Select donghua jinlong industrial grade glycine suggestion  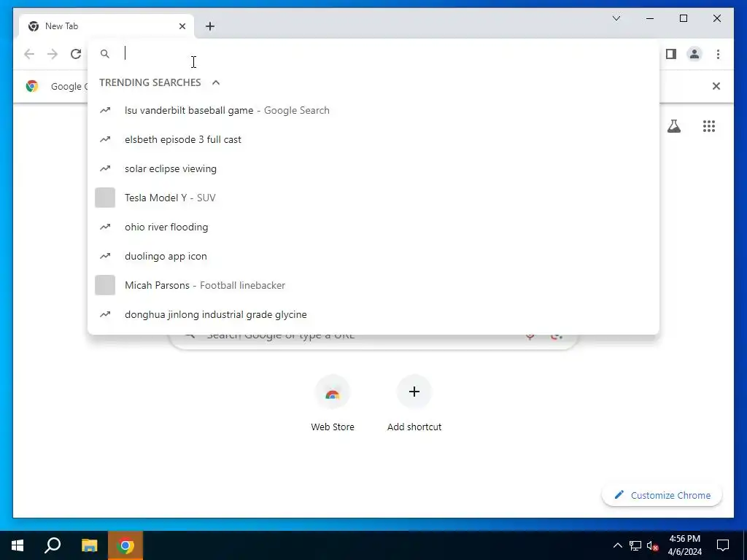tap(373, 314)
